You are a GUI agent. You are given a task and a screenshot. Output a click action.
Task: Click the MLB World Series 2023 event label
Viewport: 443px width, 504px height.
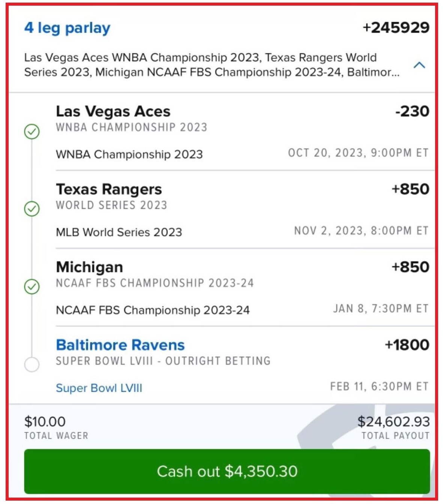pyautogui.click(x=119, y=232)
